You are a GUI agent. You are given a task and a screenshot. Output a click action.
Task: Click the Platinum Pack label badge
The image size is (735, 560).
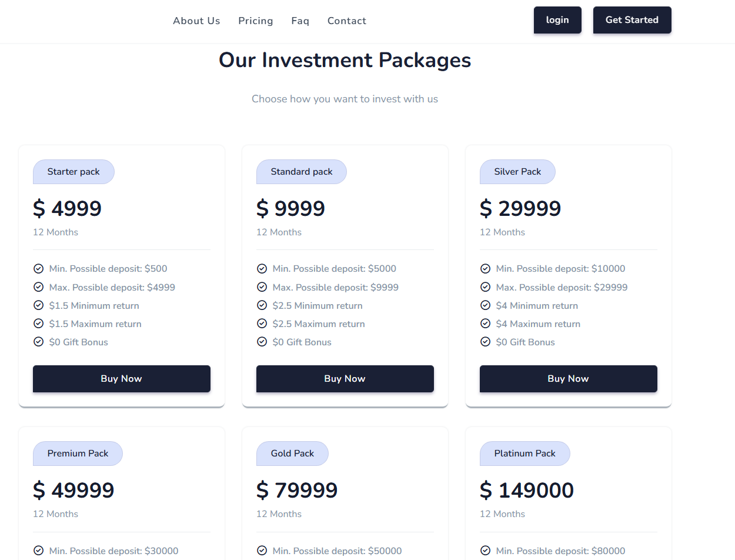pyautogui.click(x=524, y=454)
